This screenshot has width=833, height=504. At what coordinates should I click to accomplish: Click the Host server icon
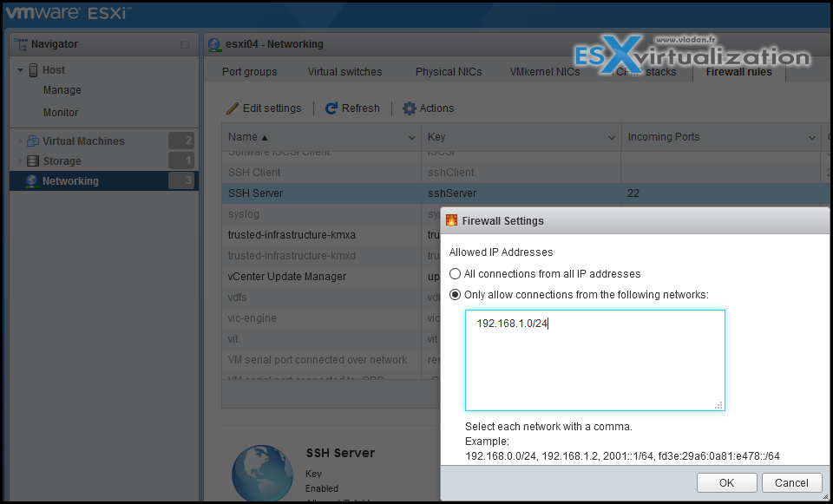(x=34, y=70)
